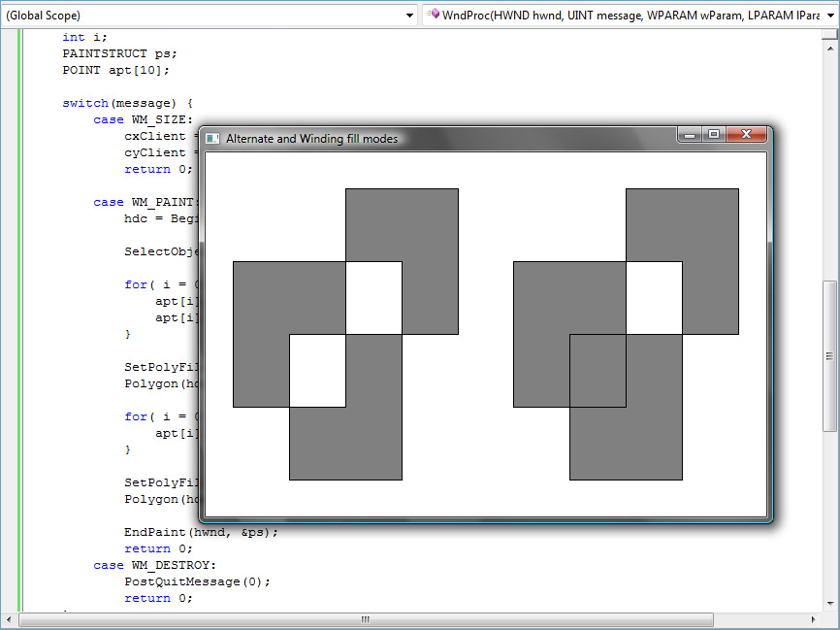This screenshot has width=840, height=630.
Task: Click the vertical scrollbar thumb in editor
Action: click(x=830, y=356)
